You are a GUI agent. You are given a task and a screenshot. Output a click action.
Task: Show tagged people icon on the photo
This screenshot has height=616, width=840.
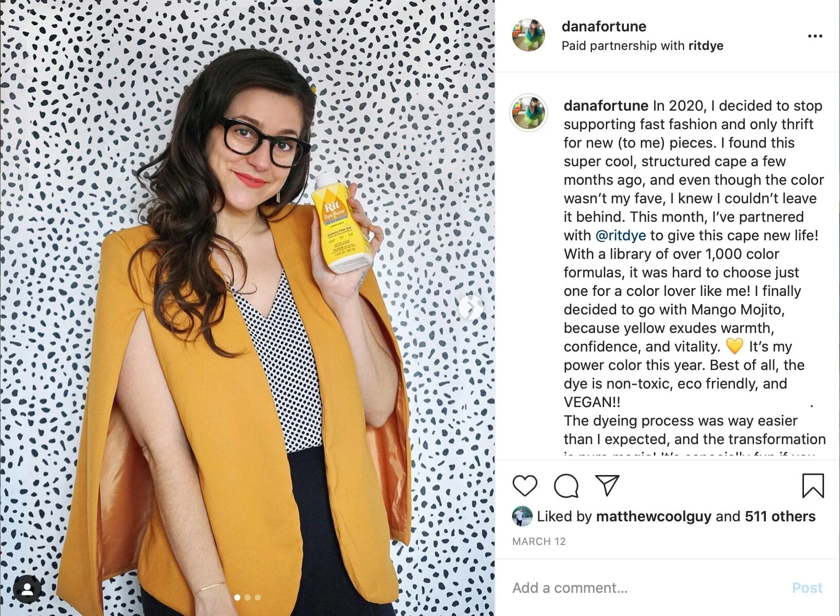(x=27, y=589)
